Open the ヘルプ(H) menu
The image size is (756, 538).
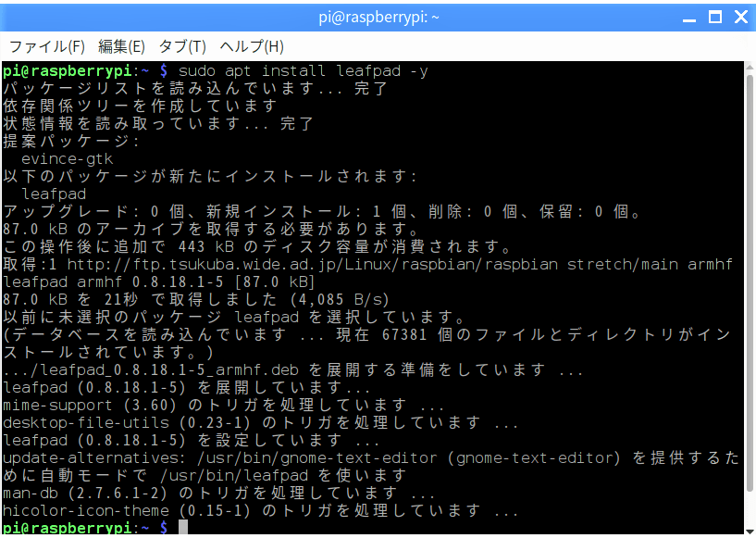(x=251, y=47)
